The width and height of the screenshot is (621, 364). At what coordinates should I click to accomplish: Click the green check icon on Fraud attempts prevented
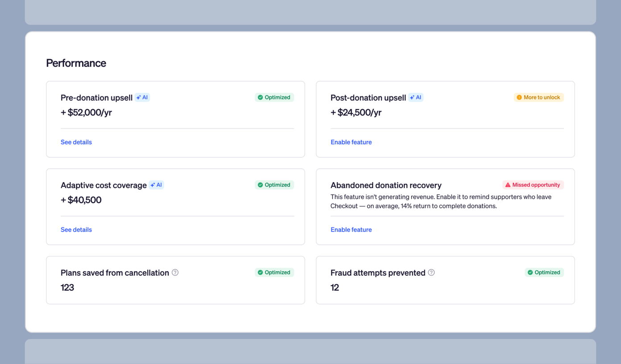(x=530, y=272)
